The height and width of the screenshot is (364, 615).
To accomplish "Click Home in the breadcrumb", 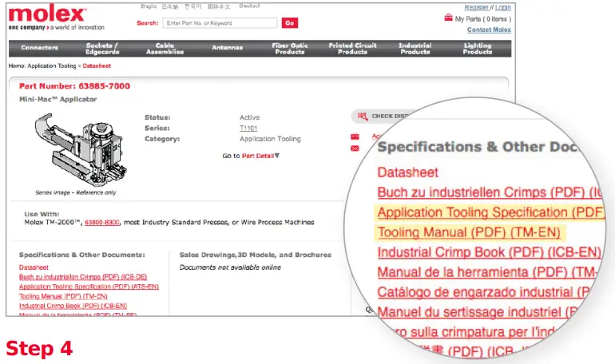I will (17, 65).
